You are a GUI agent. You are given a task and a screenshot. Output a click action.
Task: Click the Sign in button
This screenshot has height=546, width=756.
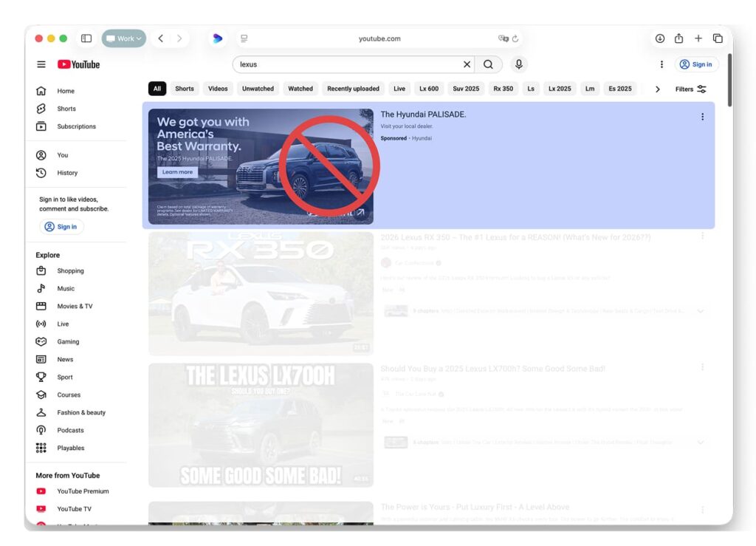click(x=695, y=64)
